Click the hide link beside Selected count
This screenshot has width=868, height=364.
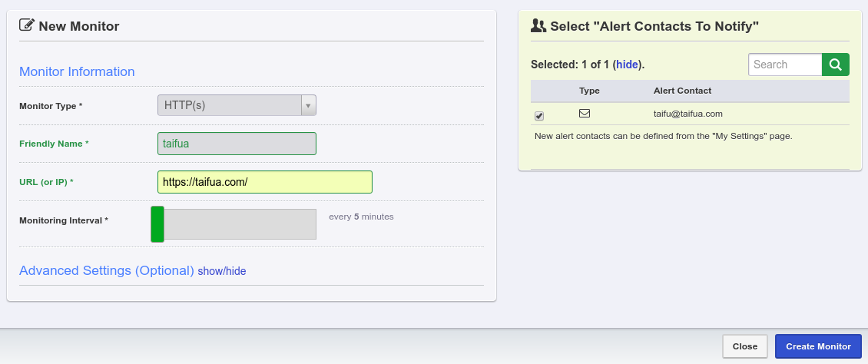coord(627,65)
